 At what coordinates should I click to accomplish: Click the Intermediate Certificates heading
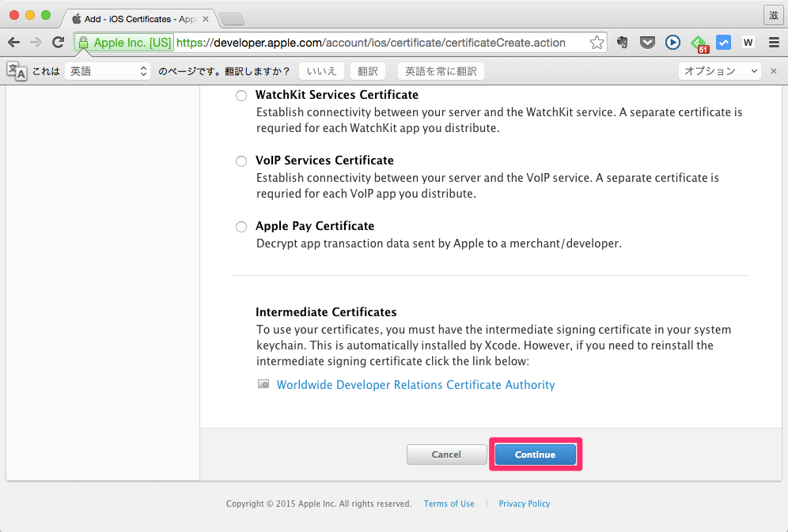[x=326, y=311]
